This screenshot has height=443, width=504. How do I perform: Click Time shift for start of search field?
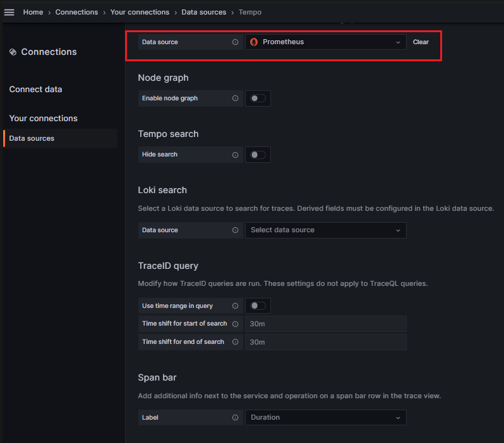point(325,324)
